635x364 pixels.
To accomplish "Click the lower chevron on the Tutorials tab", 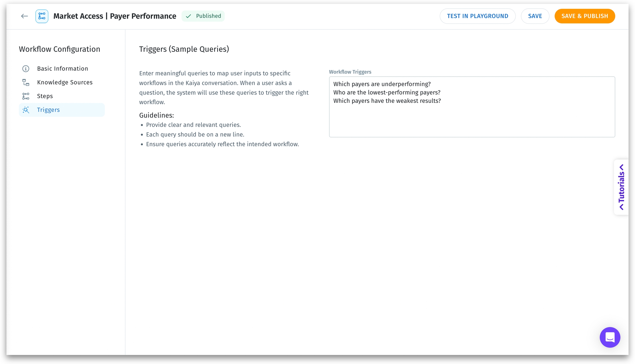I will tap(621, 207).
